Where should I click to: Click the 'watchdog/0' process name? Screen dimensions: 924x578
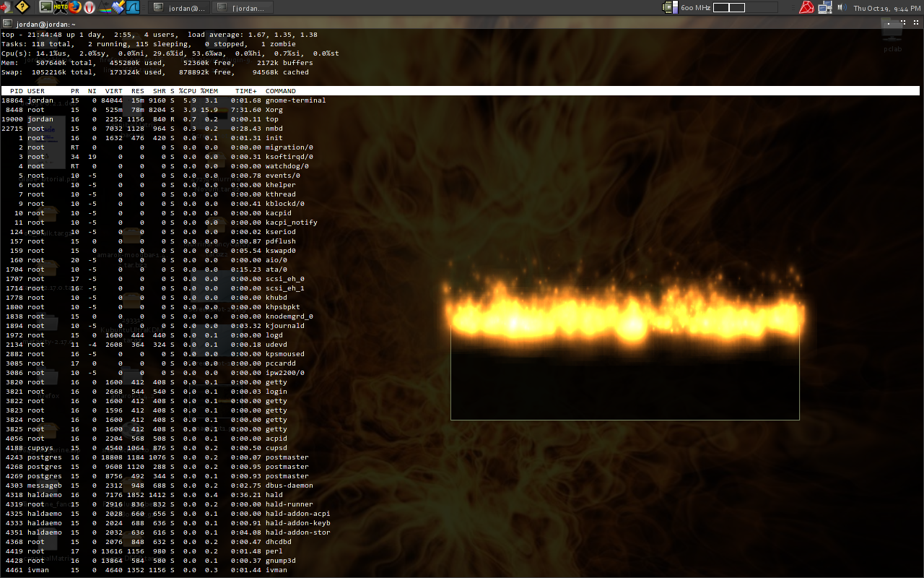[287, 166]
